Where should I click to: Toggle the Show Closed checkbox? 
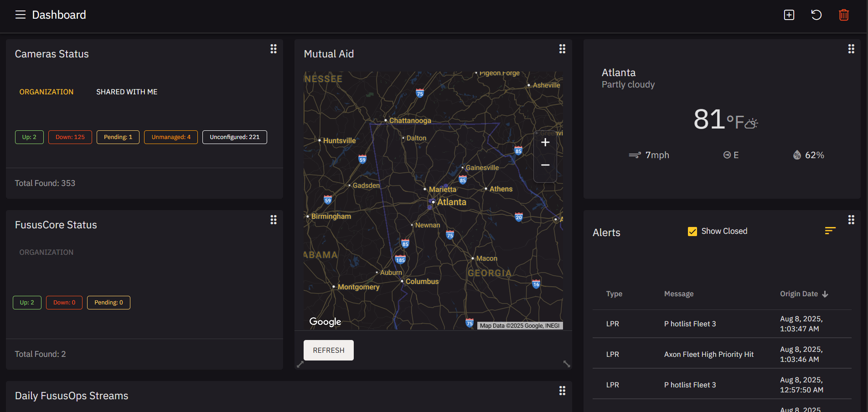pos(692,232)
